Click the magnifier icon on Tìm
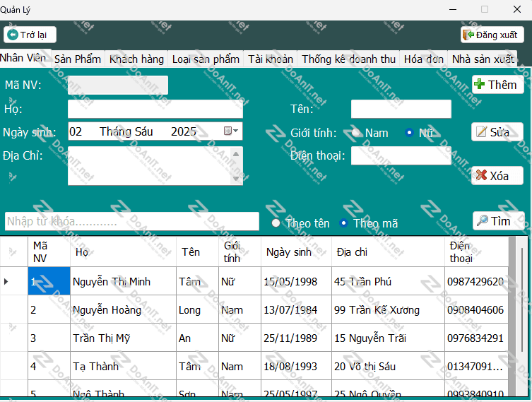 [x=482, y=220]
